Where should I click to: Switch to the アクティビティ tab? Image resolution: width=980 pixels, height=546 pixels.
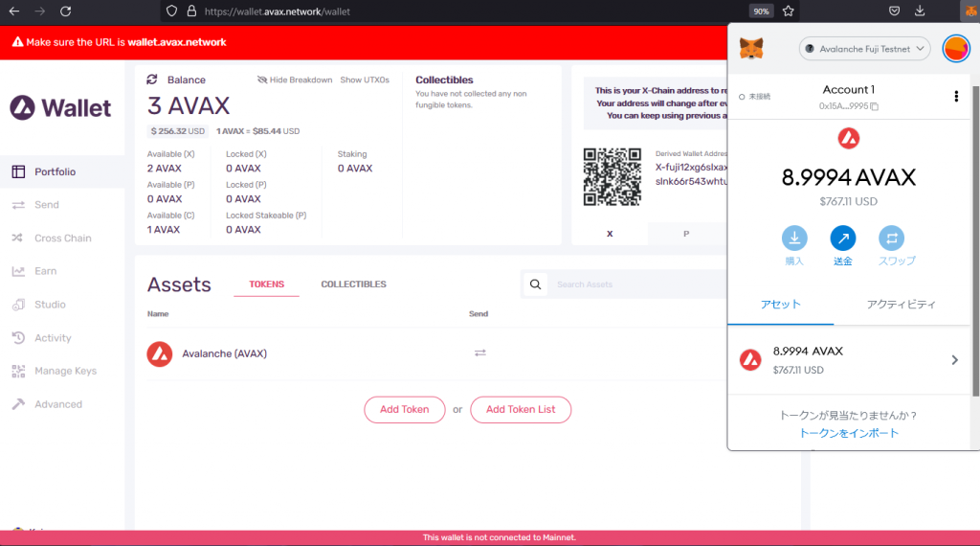pyautogui.click(x=901, y=305)
